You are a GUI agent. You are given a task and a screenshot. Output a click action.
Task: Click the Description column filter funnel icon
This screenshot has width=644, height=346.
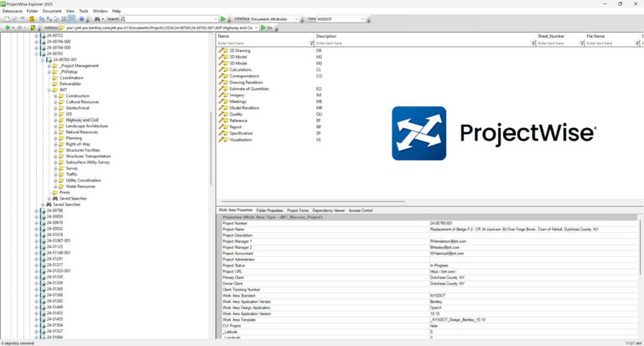[x=533, y=43]
